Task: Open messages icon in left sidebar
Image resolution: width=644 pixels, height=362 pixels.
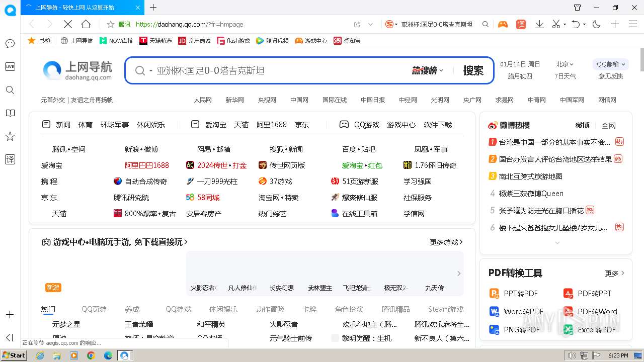Action: point(10,44)
